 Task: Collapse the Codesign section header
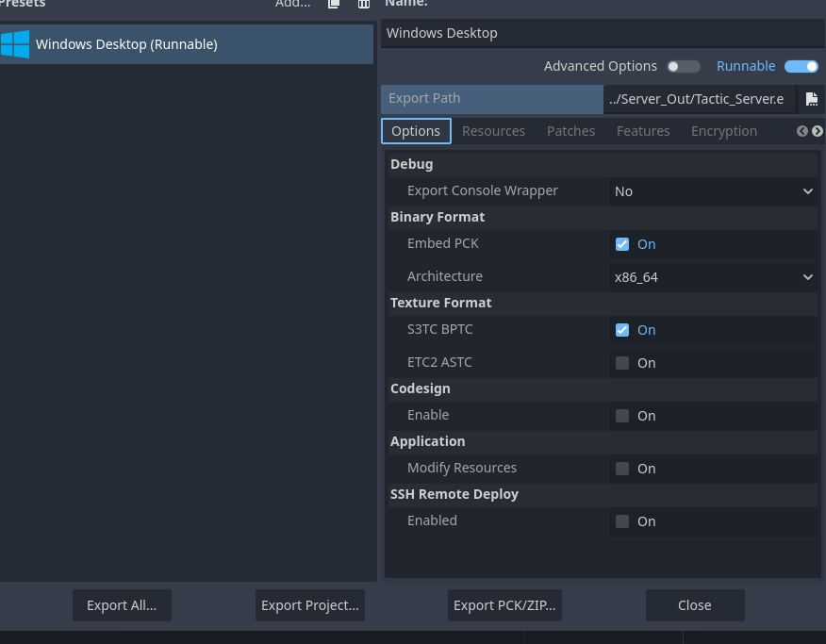(x=603, y=388)
